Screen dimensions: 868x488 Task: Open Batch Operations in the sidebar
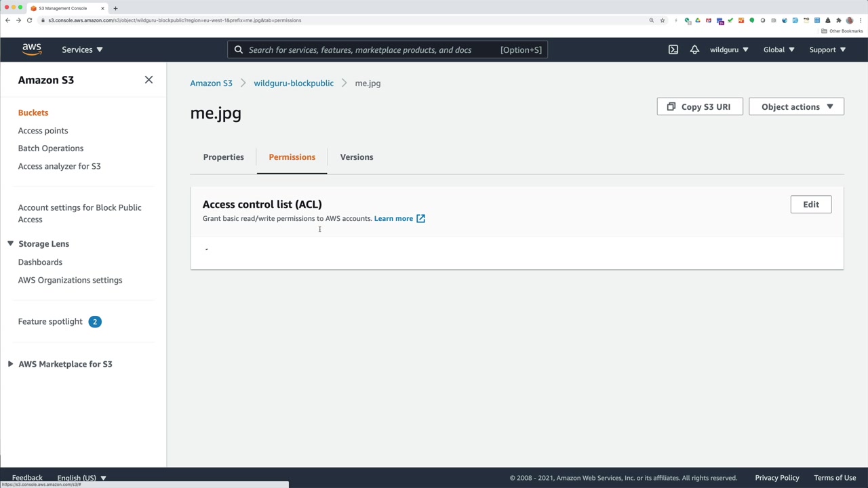tap(51, 148)
